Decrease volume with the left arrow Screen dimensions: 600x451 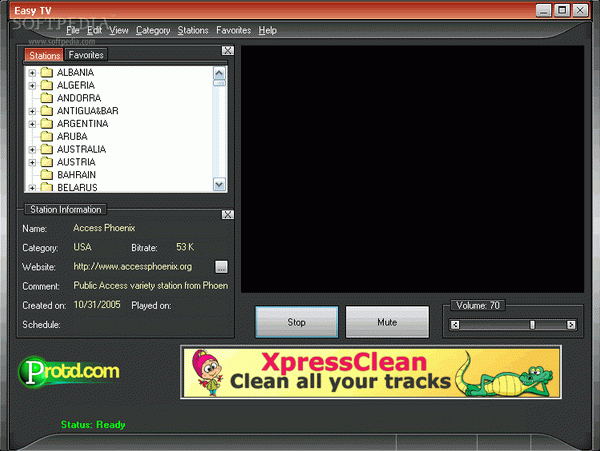pyautogui.click(x=455, y=325)
